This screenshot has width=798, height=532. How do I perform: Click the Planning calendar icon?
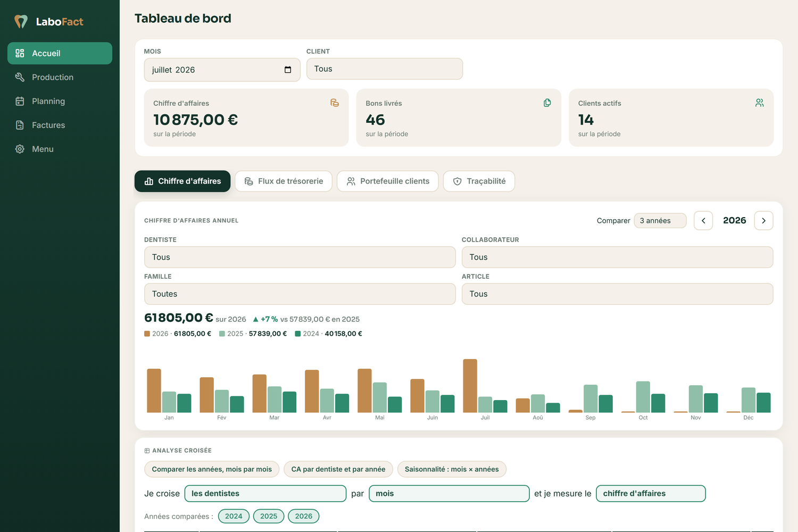pyautogui.click(x=20, y=101)
